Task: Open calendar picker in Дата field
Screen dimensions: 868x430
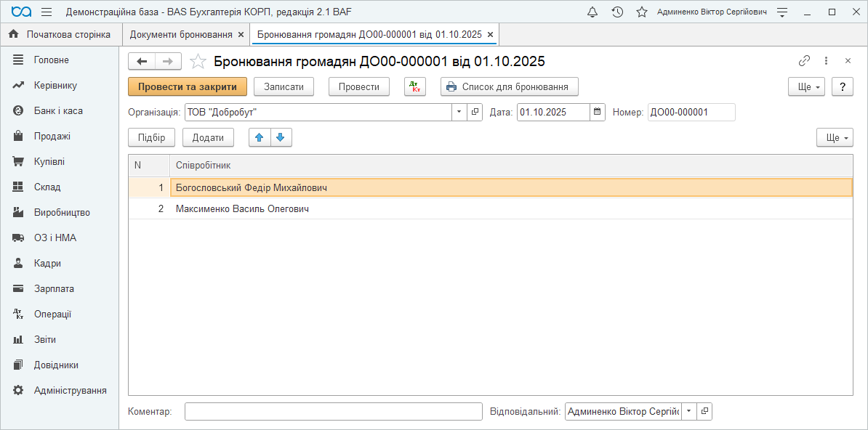Action: tap(598, 112)
